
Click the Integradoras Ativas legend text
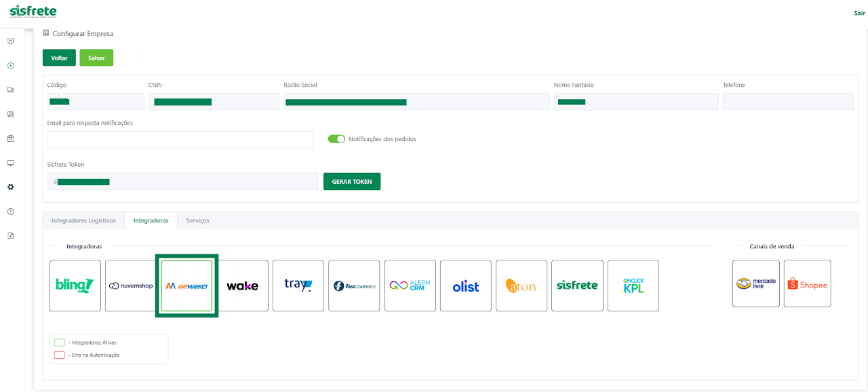92,342
